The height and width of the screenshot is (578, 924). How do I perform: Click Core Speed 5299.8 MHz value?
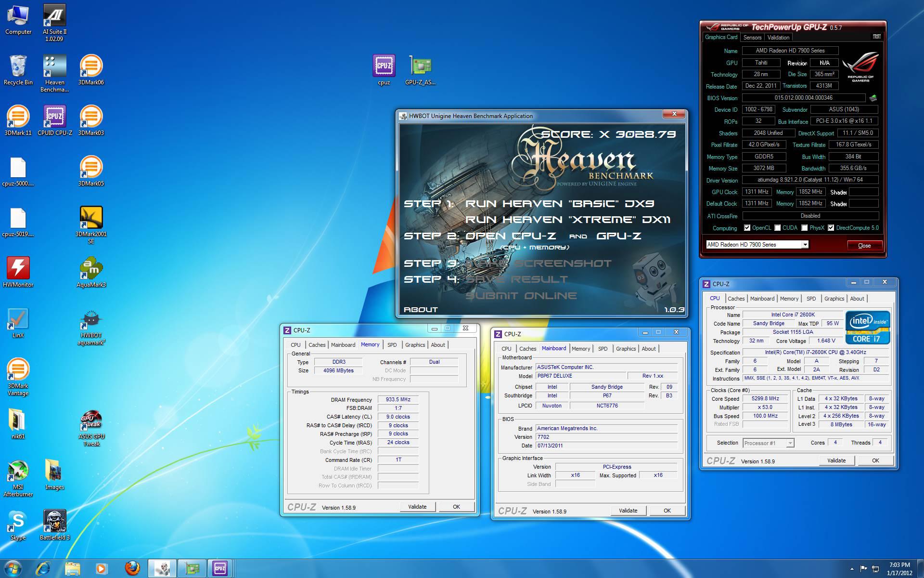[765, 398]
